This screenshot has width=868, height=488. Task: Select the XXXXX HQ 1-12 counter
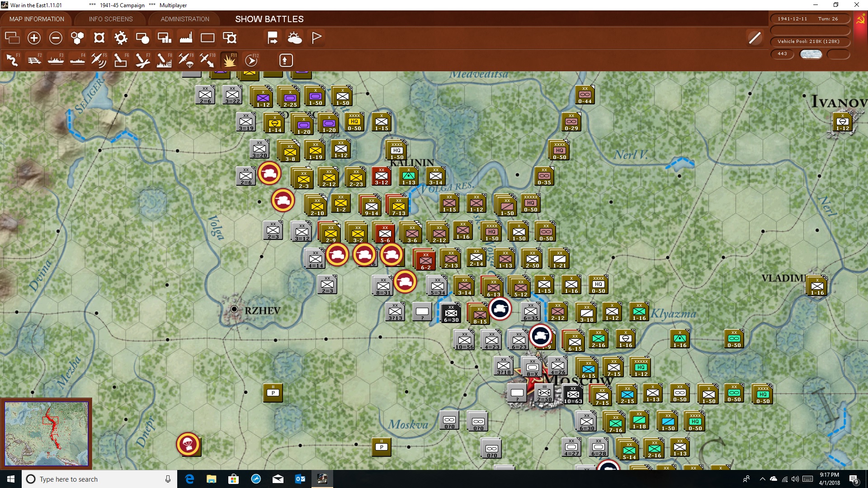click(641, 367)
